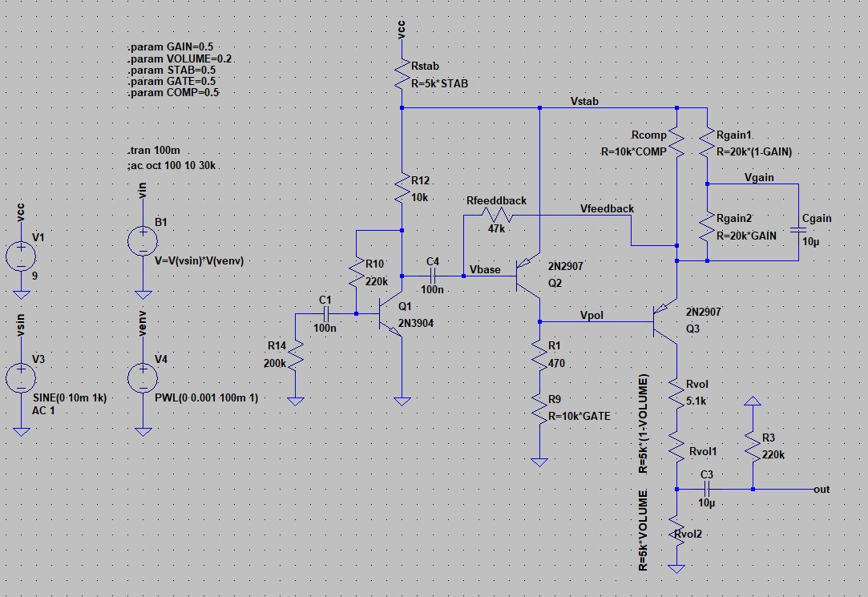Click the R1 resistor symbol

click(539, 355)
